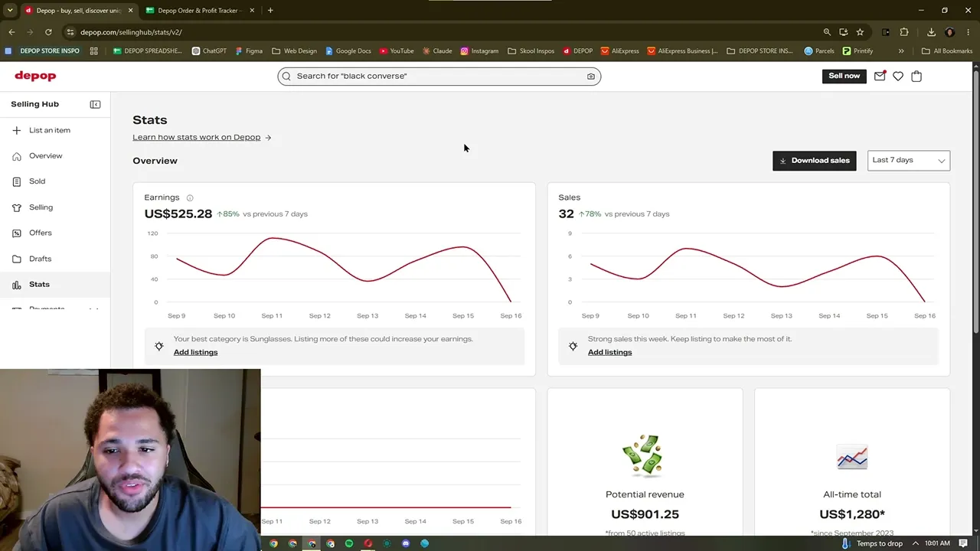Click the Earnings info icon
This screenshot has width=980, height=551.
[x=190, y=197]
